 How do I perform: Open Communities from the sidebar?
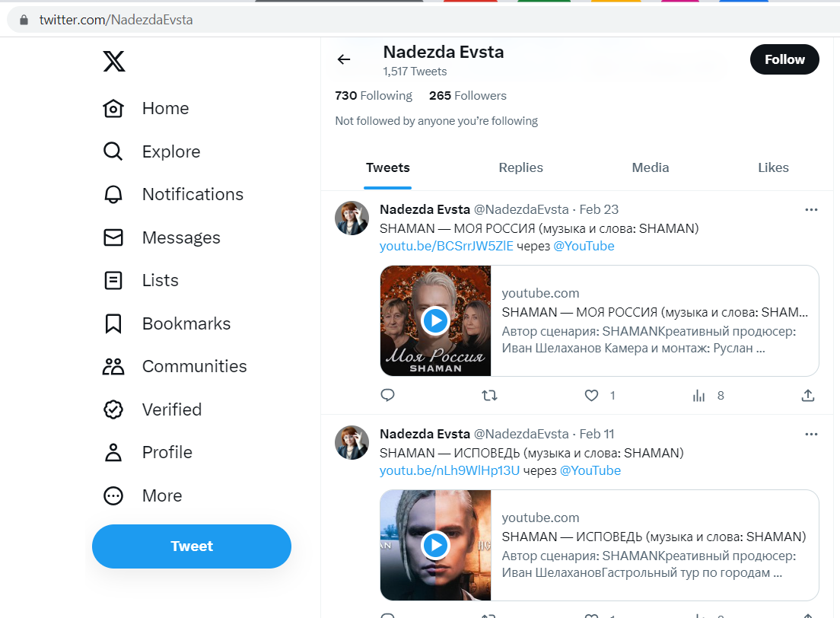pyautogui.click(x=195, y=367)
